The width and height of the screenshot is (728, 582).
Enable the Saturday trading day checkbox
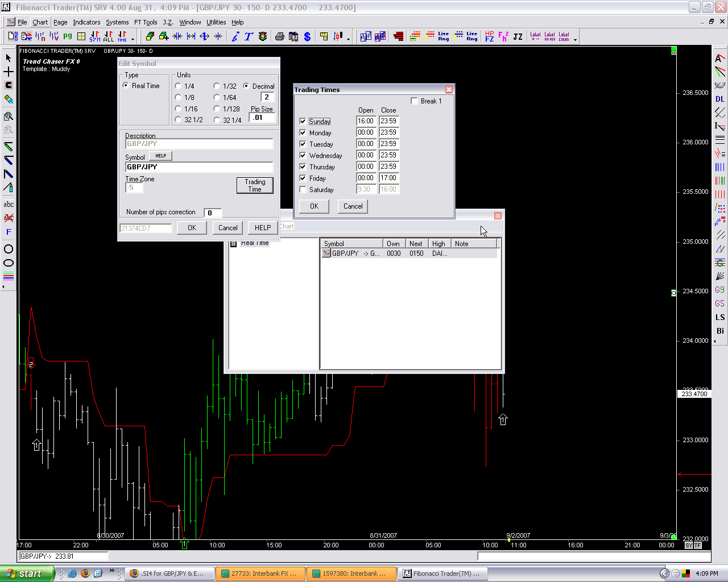click(x=303, y=189)
